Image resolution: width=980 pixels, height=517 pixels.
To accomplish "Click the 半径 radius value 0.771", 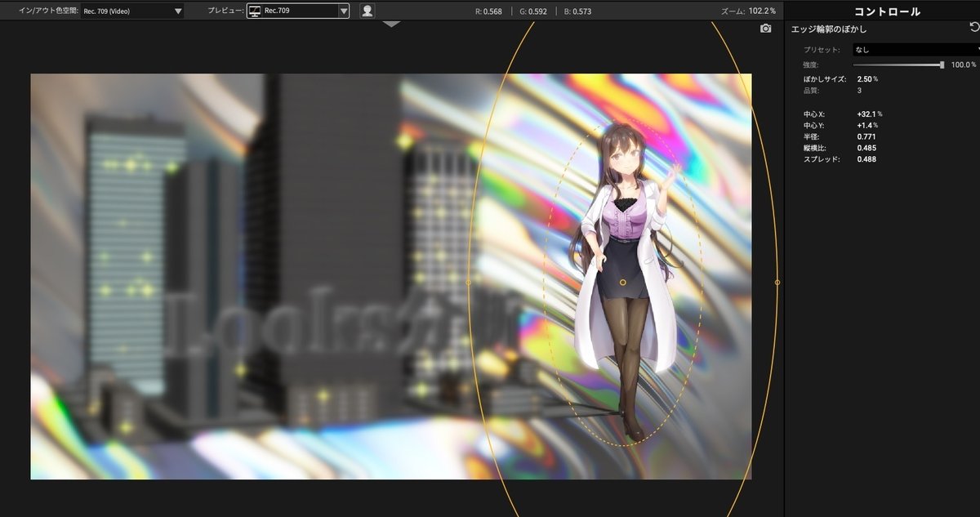I will coord(866,136).
